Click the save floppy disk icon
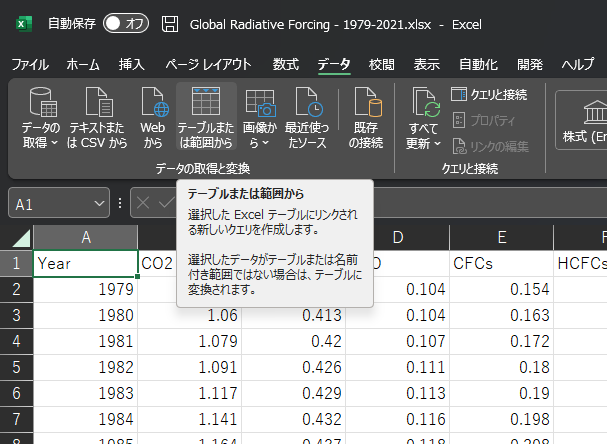Viewport: 607px width, 444px height. [x=170, y=24]
